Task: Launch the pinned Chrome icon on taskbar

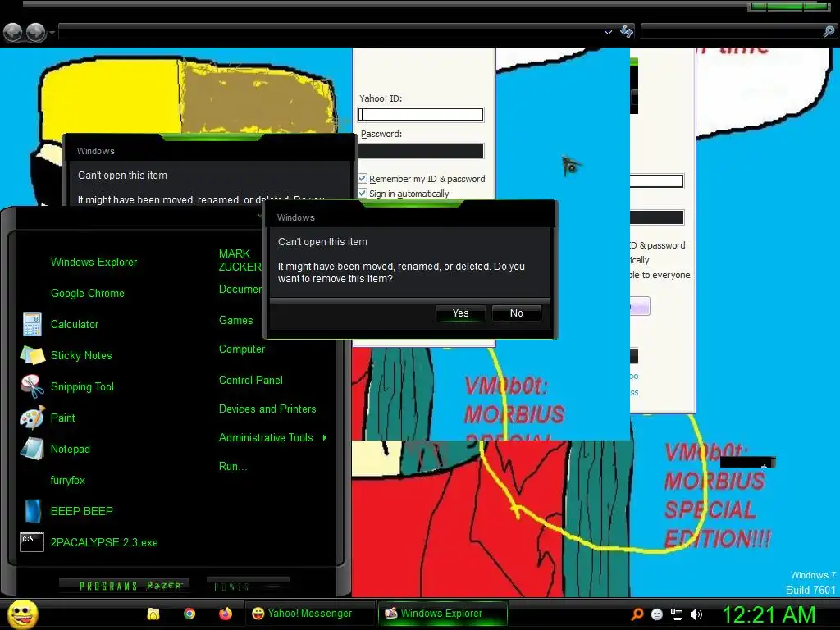Action: (x=189, y=614)
